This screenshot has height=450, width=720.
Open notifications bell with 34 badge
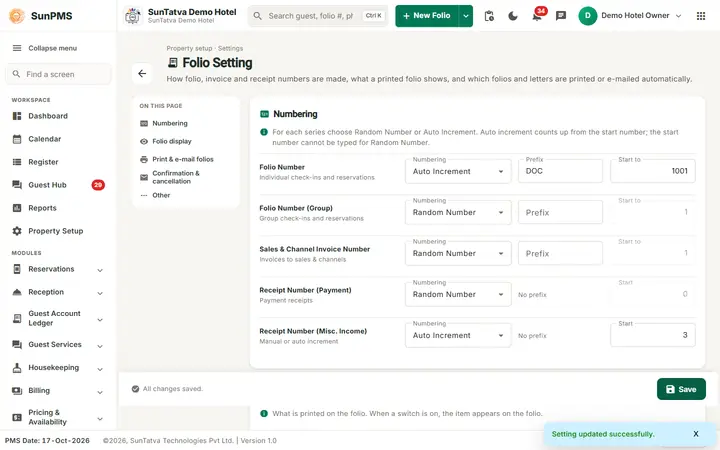coord(537,17)
